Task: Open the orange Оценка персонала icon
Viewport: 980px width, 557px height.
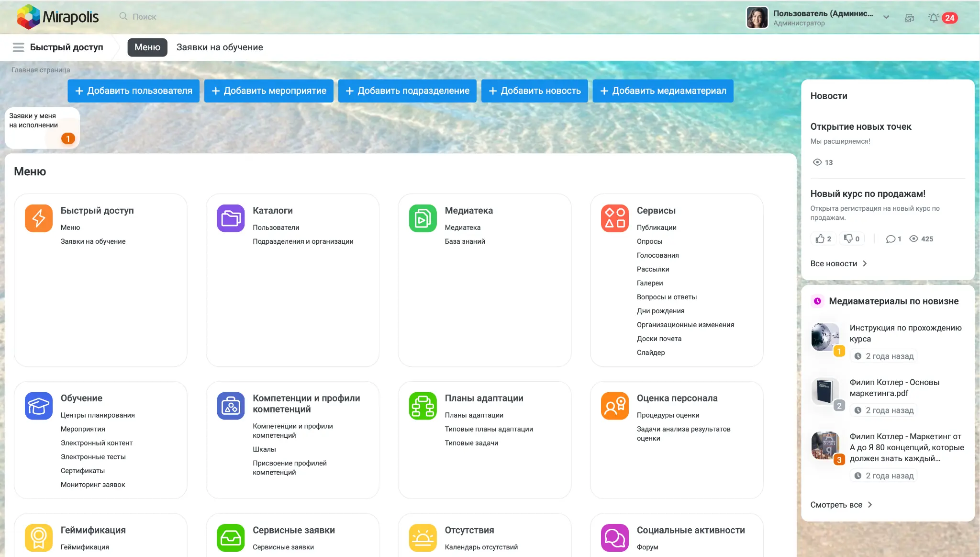Action: (615, 406)
